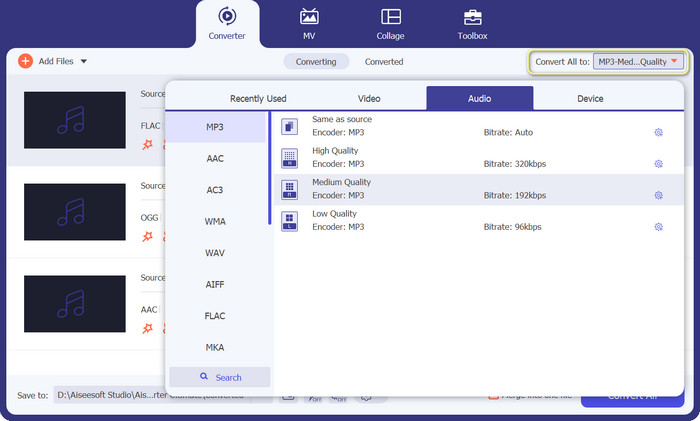Select WAV in the format list

pyautogui.click(x=215, y=253)
